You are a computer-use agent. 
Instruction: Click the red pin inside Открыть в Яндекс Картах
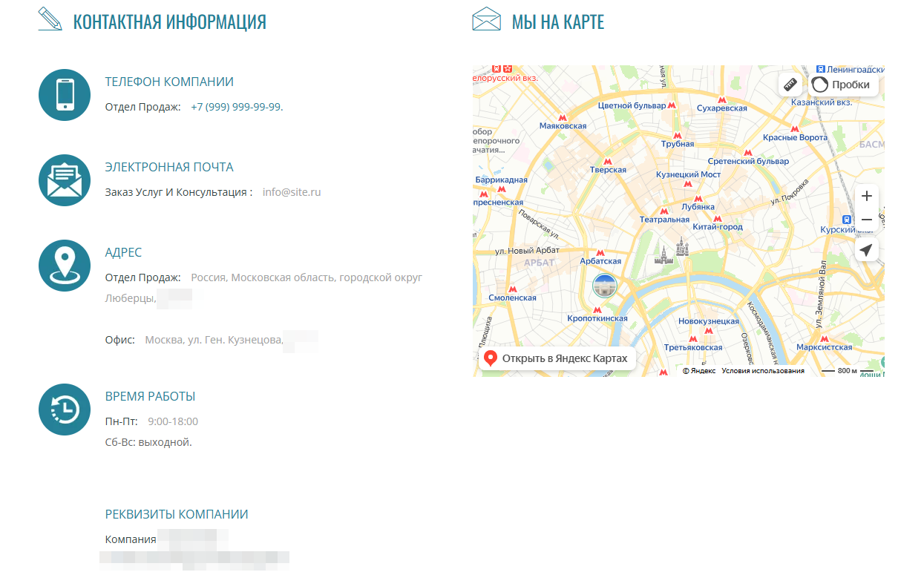(490, 358)
